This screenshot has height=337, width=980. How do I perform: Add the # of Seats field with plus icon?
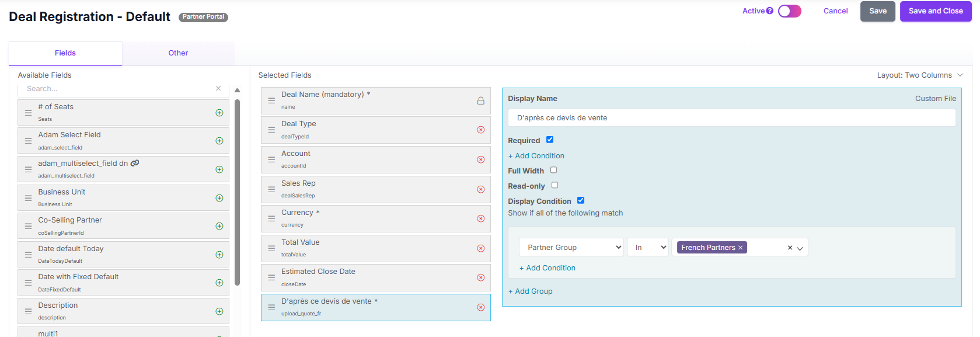point(219,113)
